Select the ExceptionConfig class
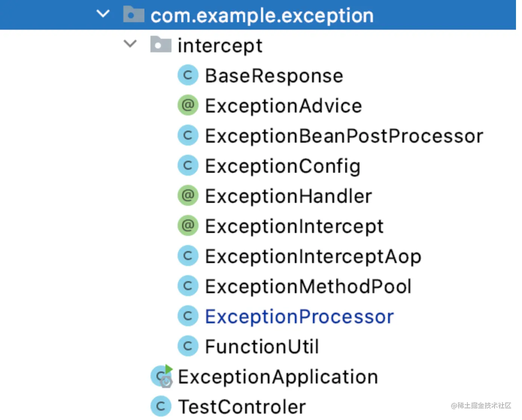 [x=282, y=166]
